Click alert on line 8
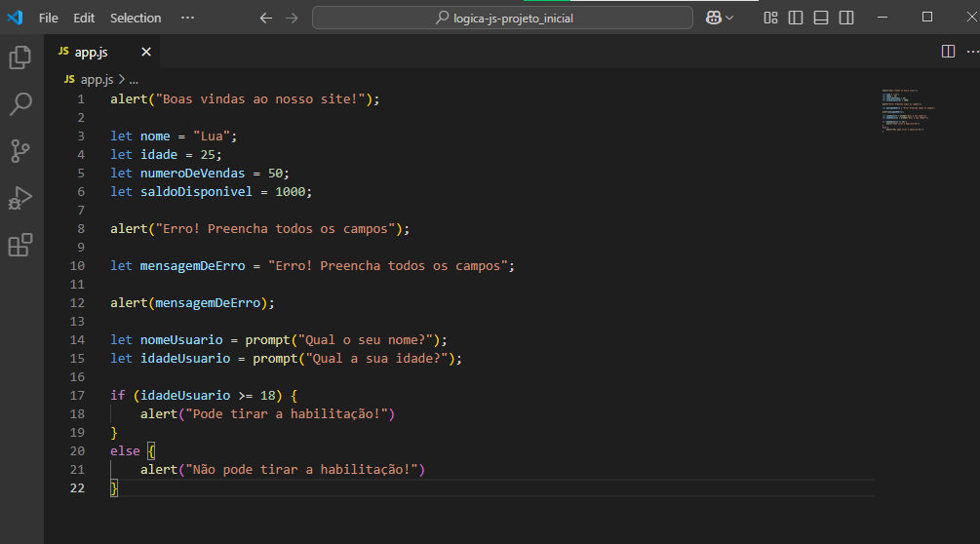 click(129, 228)
